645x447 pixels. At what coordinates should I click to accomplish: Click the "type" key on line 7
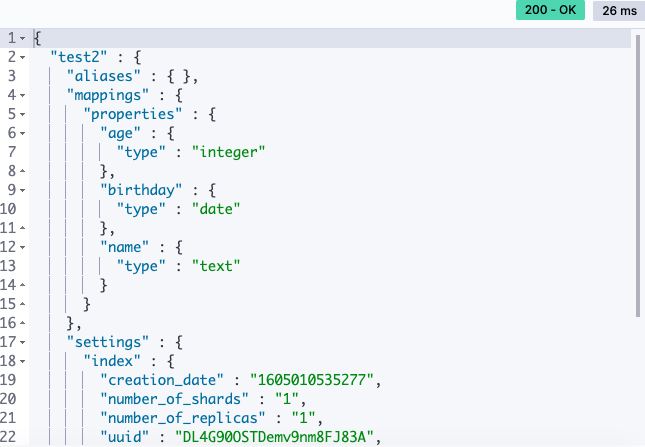[x=141, y=152]
